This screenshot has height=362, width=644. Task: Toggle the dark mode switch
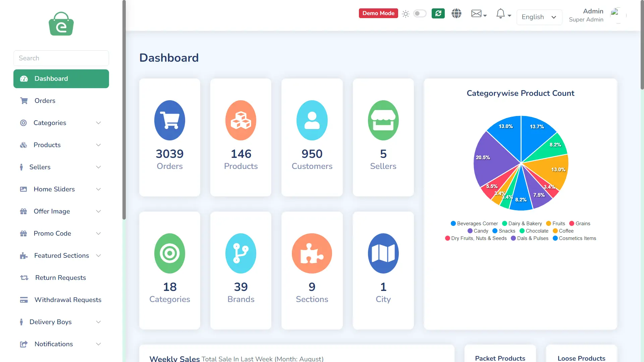(420, 13)
